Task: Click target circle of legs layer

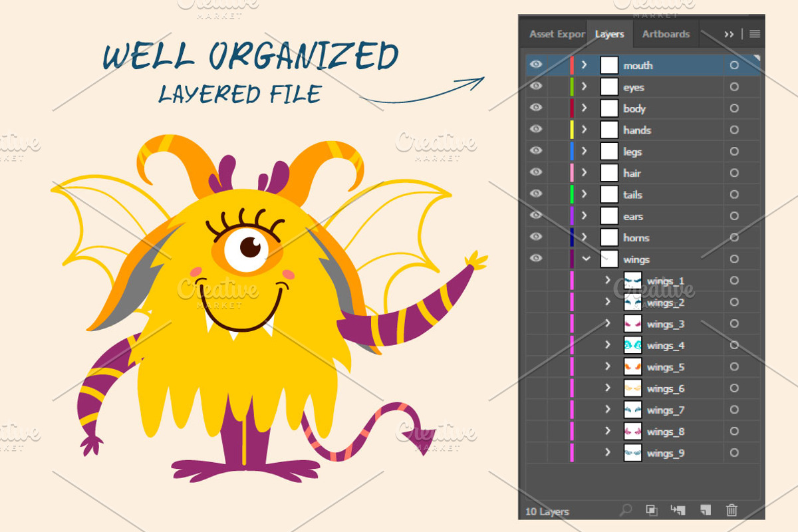Action: [734, 152]
